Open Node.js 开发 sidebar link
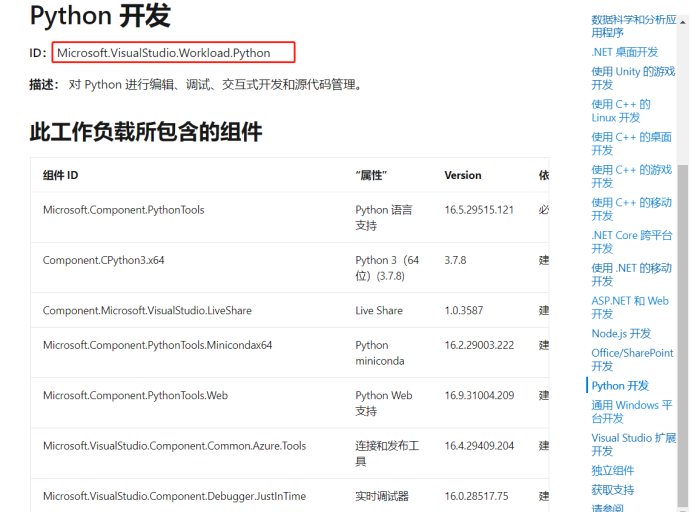Image resolution: width=692 pixels, height=512 pixels. [x=621, y=333]
